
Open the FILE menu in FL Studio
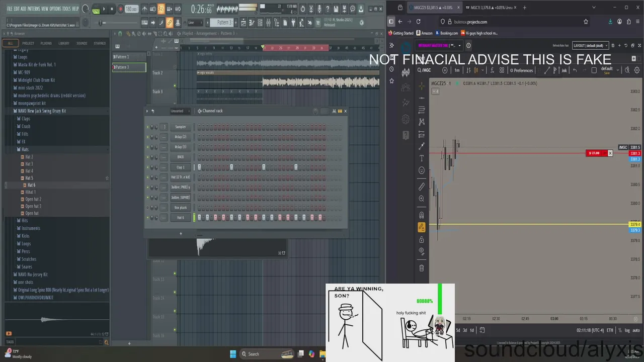point(10,9)
